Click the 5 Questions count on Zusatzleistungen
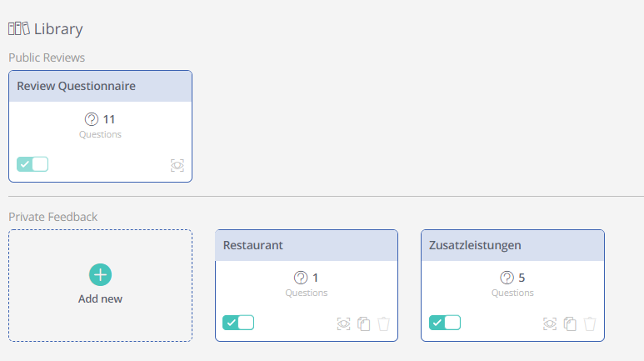Viewport: 644px width, 361px height. point(512,284)
